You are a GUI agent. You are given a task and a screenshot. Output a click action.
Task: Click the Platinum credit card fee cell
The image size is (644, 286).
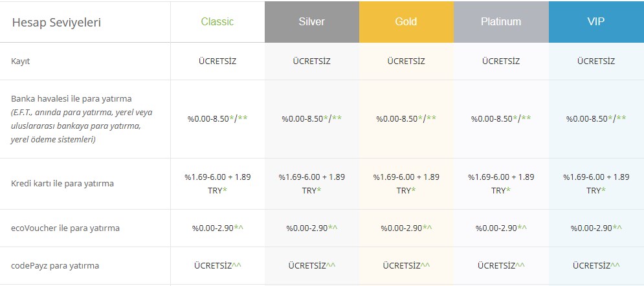501,184
